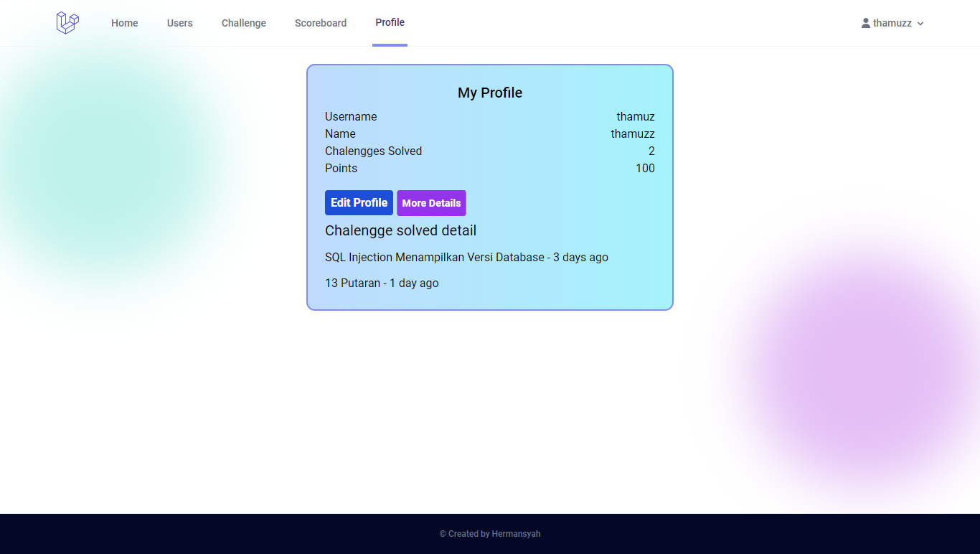
Task: Click the Points value 100
Action: click(x=645, y=168)
